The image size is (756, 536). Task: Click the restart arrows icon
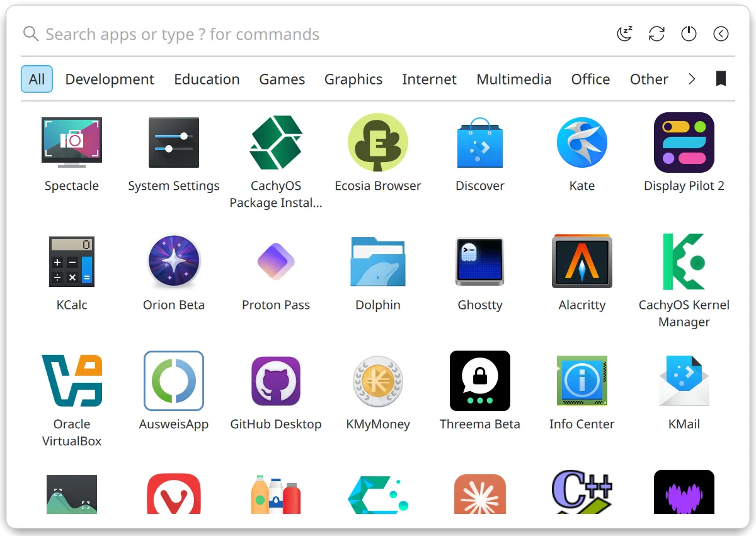[656, 34]
